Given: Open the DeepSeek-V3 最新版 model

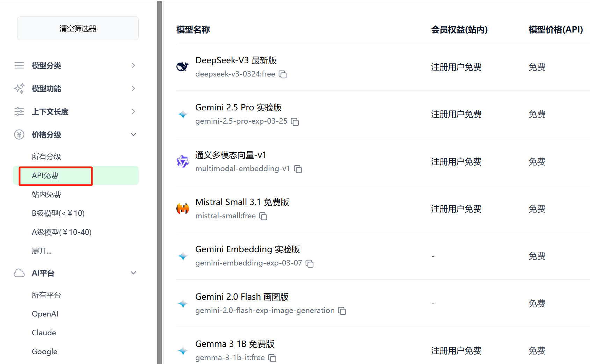Looking at the screenshot, I should coord(236,60).
